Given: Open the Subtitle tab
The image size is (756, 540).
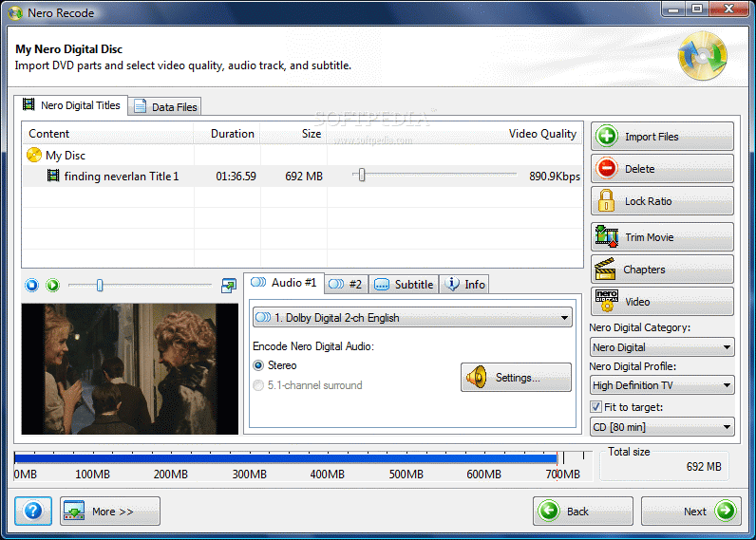Looking at the screenshot, I should click(404, 284).
